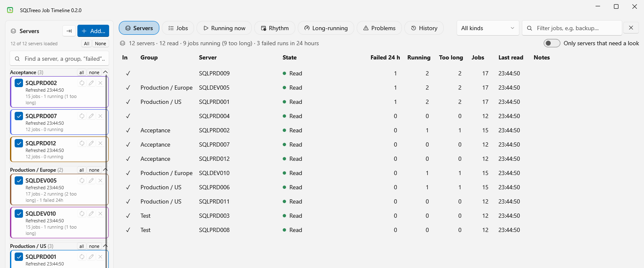Select none in Production / US group

[94, 246]
